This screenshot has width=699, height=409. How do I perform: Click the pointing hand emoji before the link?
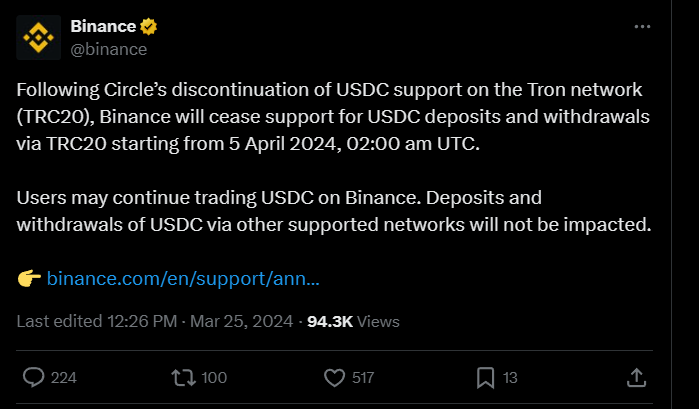pos(29,278)
